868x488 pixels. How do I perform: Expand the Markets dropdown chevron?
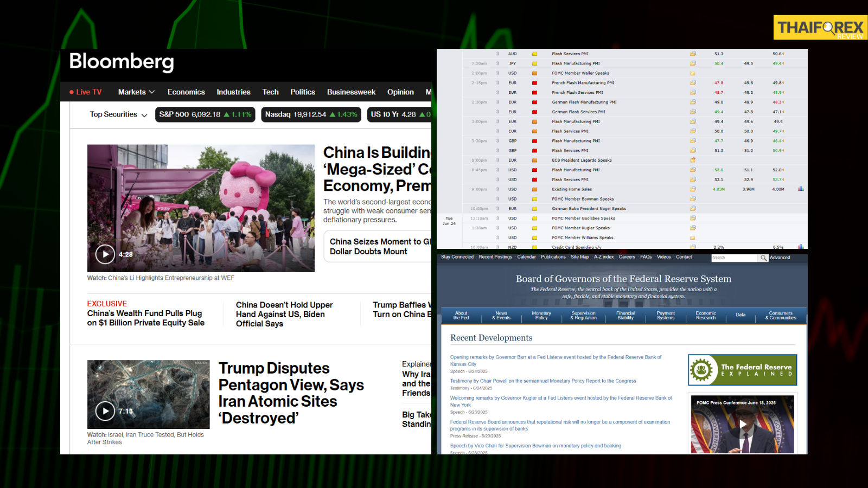152,92
